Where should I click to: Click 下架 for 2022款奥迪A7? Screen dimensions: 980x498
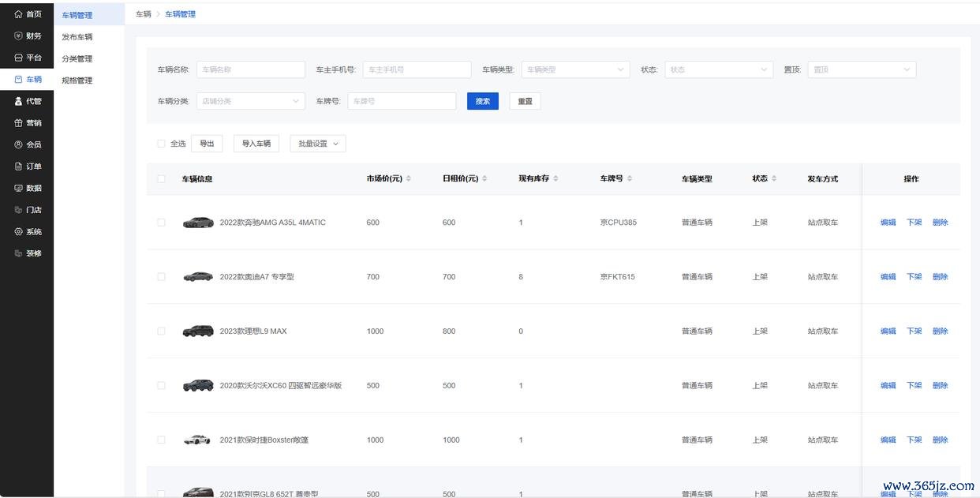[x=915, y=277]
